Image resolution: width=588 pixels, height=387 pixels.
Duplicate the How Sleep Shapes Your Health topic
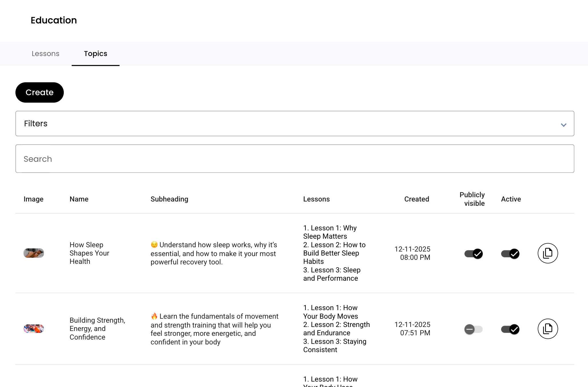pos(547,253)
